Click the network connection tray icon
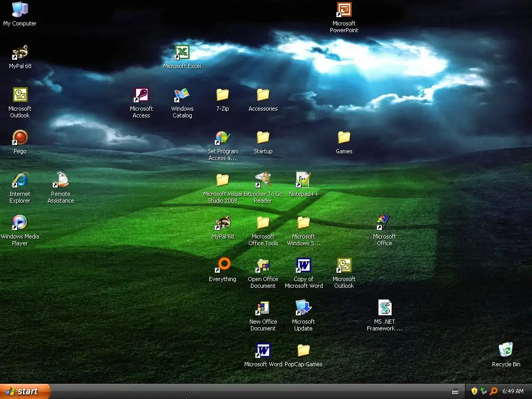The image size is (532, 399). click(484, 391)
